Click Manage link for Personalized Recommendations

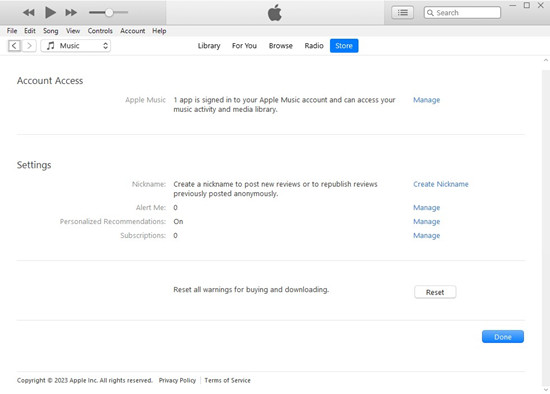(x=427, y=222)
